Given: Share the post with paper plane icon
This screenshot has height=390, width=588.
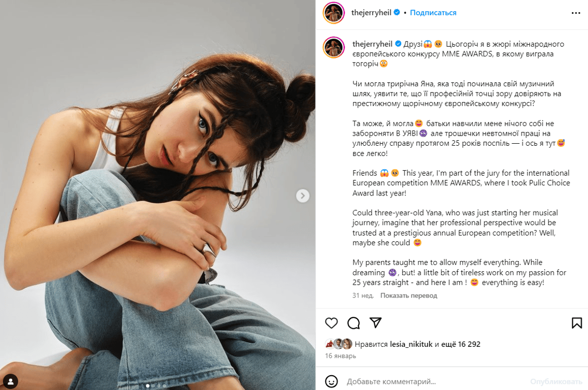Looking at the screenshot, I should (375, 323).
